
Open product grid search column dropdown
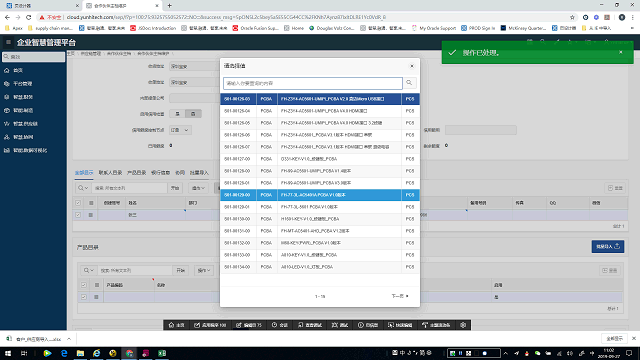tap(89, 270)
